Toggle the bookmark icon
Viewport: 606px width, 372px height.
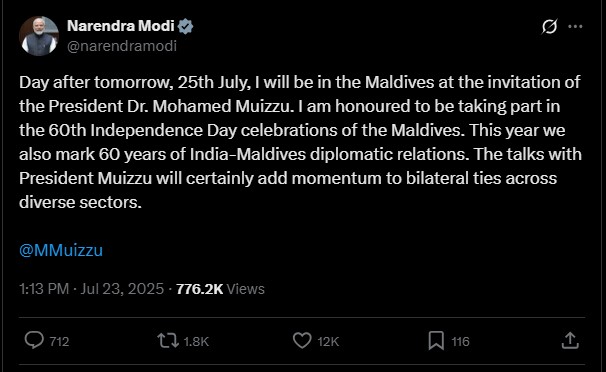[436, 341]
